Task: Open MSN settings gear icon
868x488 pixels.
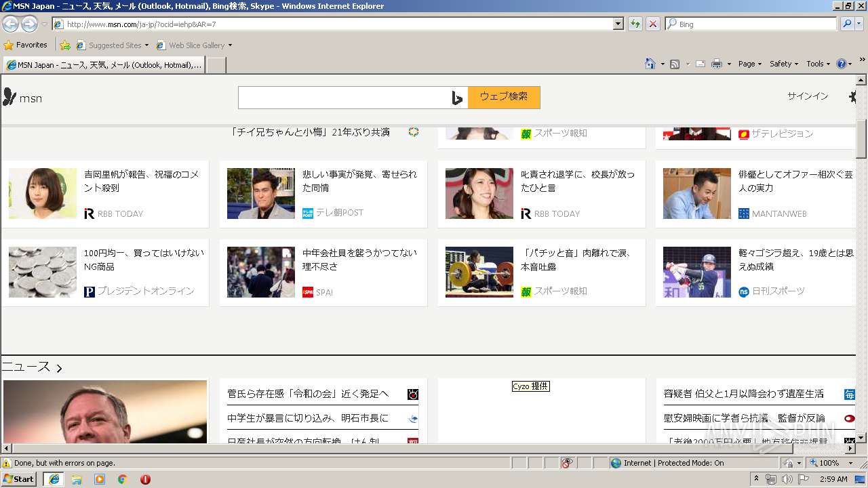Action: [853, 97]
